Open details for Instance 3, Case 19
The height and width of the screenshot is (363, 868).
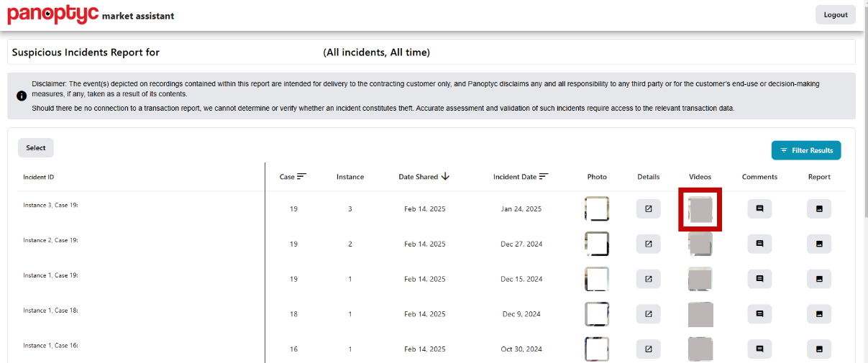(648, 209)
